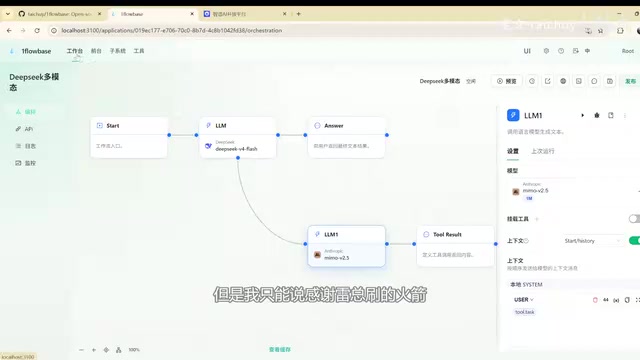Open the more options dots in LLM1 panel
The width and height of the screenshot is (640, 360).
[x=625, y=116]
